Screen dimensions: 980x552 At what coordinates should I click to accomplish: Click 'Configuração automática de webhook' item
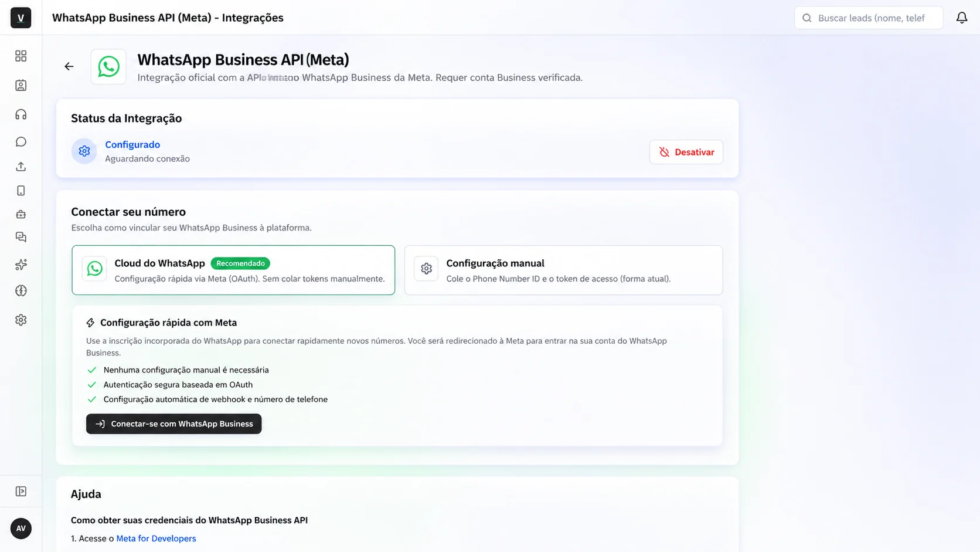pyautogui.click(x=216, y=399)
